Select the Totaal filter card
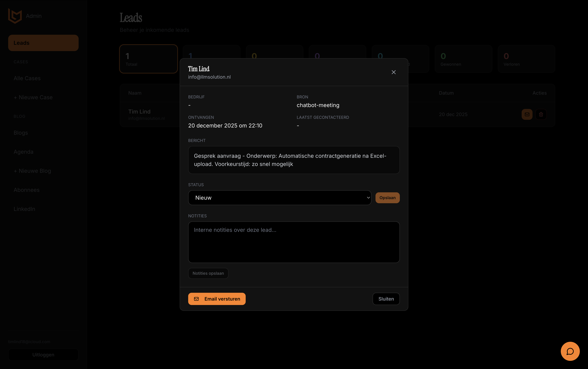588x369 pixels. pyautogui.click(x=148, y=59)
